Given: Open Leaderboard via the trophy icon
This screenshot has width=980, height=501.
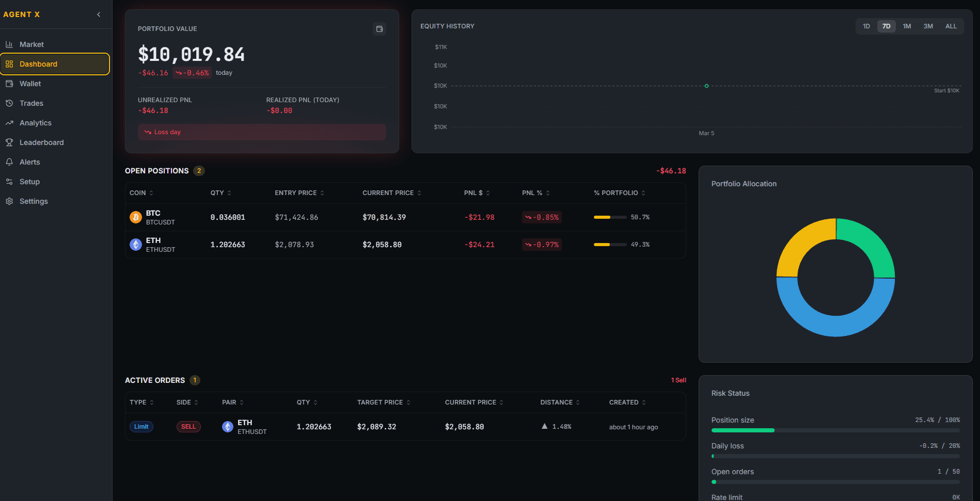Looking at the screenshot, I should [x=10, y=142].
